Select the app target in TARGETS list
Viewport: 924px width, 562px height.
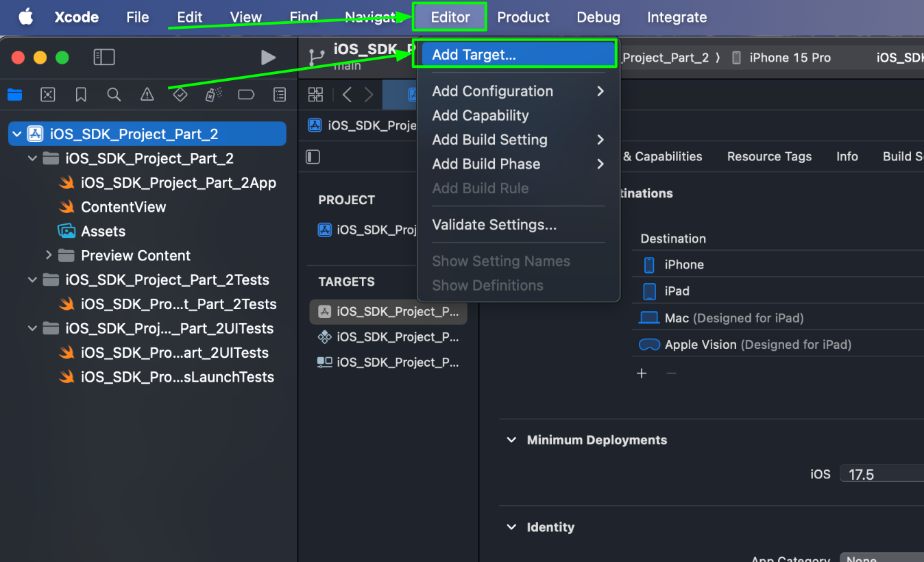[388, 311]
